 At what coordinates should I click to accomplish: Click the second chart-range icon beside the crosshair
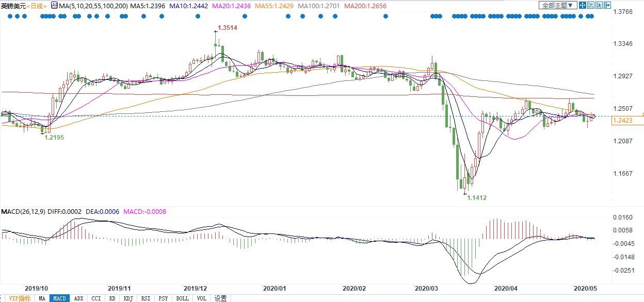pyautogui.click(x=591, y=5)
